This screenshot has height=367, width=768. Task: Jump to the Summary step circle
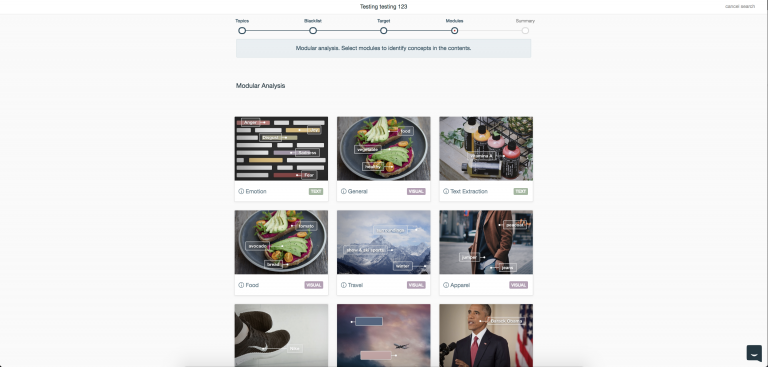525,30
